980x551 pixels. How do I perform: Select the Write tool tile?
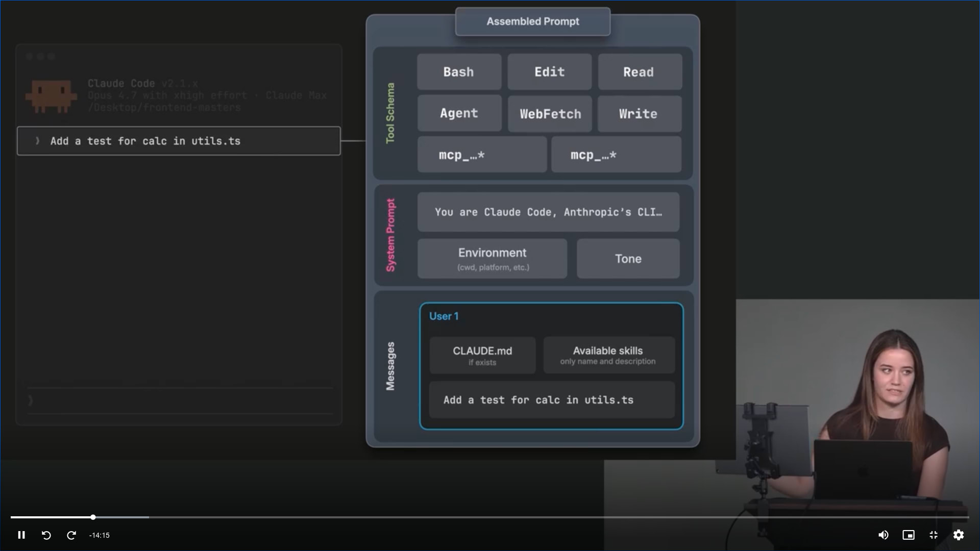pyautogui.click(x=640, y=114)
